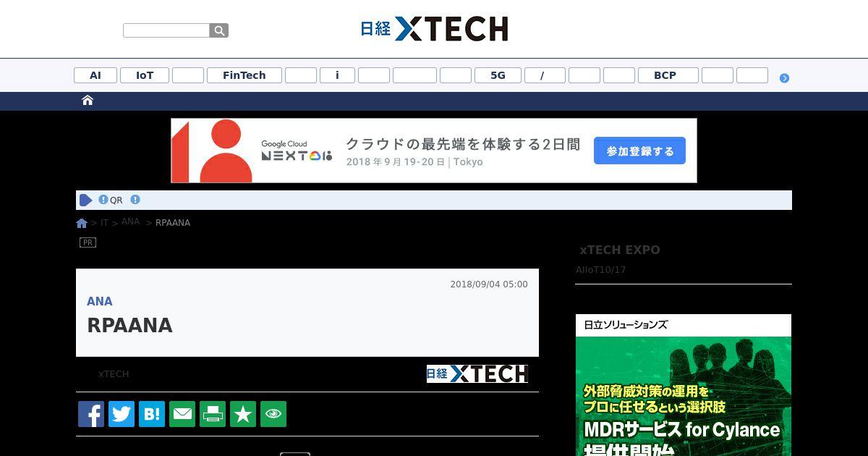Click the green eye watch icon
Image resolution: width=868 pixels, height=456 pixels.
[273, 414]
